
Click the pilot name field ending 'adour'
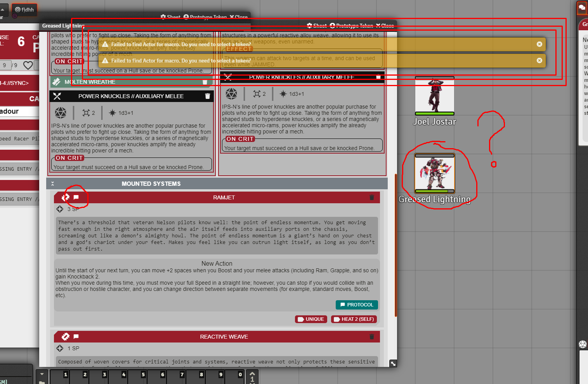click(19, 111)
